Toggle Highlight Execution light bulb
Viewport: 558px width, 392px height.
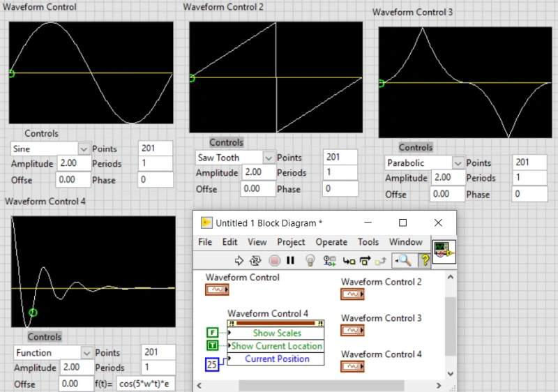(310, 261)
